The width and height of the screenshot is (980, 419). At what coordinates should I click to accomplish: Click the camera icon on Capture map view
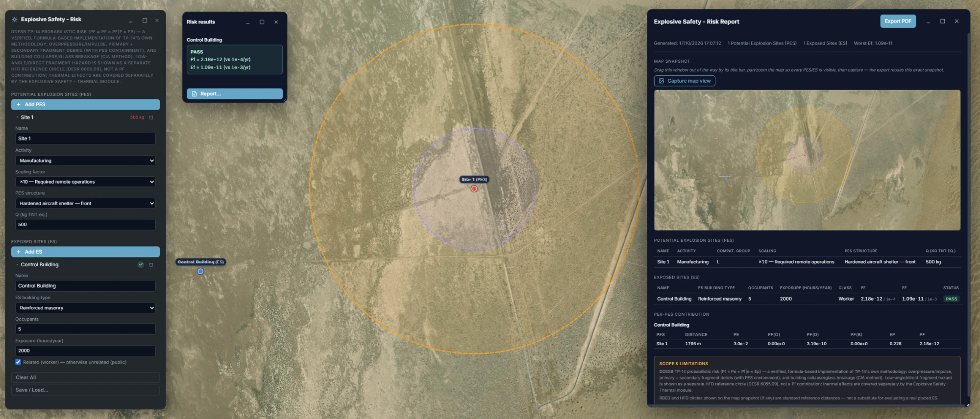tap(661, 81)
